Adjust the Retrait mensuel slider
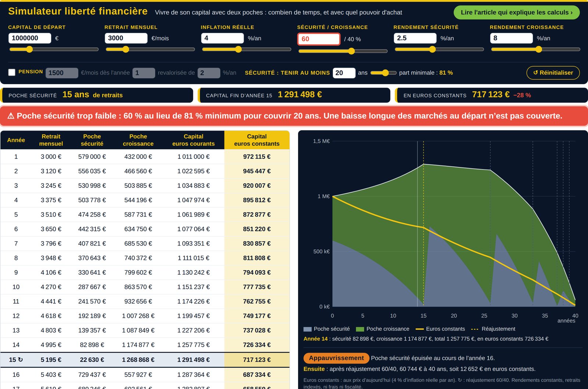This screenshot has height=389, width=588. point(150,49)
